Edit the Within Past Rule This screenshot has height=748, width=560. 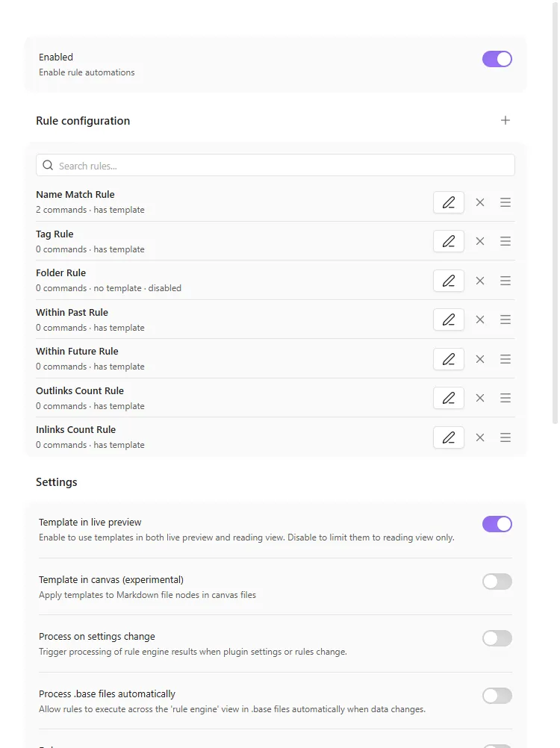(449, 320)
